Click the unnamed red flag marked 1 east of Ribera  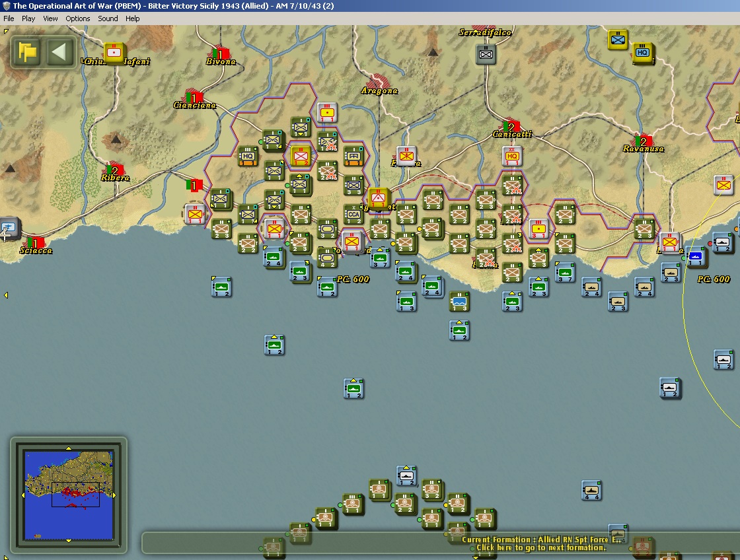194,185
